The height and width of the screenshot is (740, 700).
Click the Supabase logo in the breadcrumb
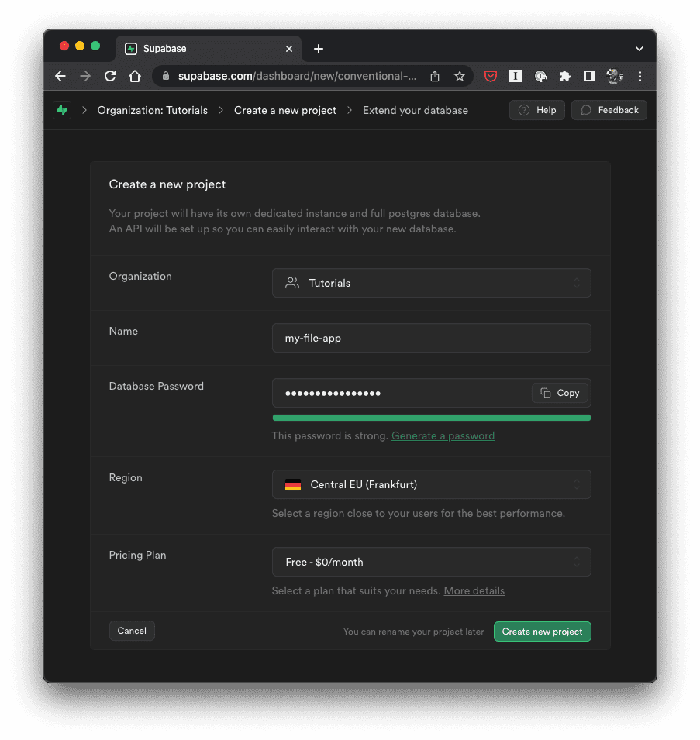click(62, 110)
